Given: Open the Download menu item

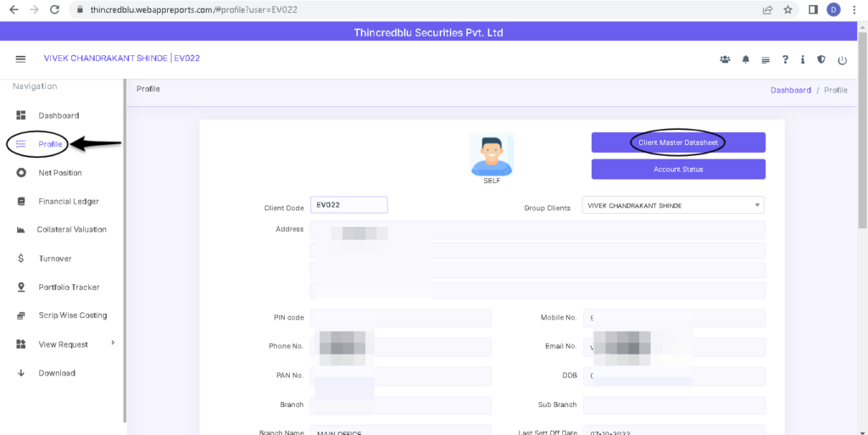Looking at the screenshot, I should tap(57, 373).
